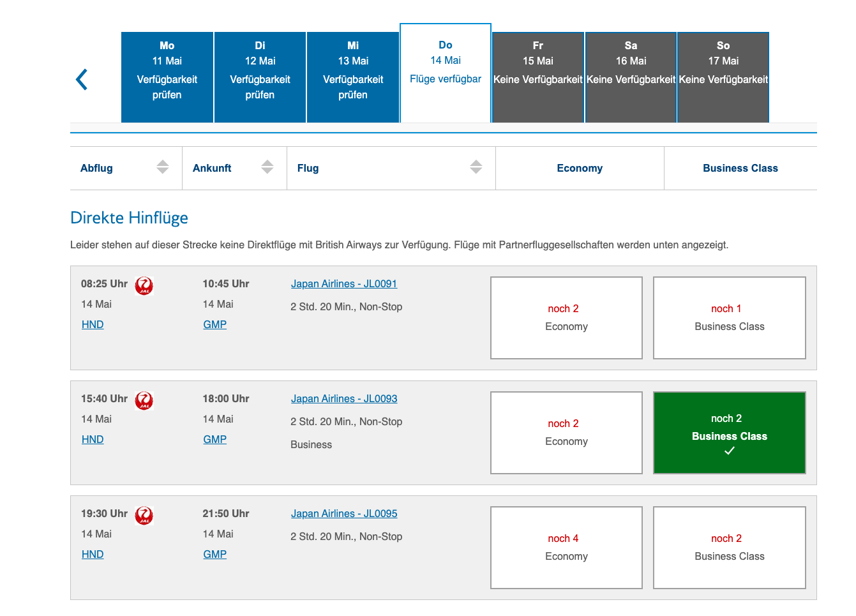Deselect selected Business Class on JL0093
Viewport: 856px width, 616px height.
730,433
